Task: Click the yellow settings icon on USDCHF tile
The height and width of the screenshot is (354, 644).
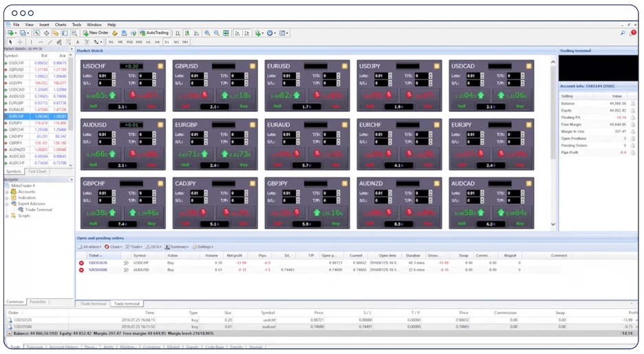Action: 160,66
